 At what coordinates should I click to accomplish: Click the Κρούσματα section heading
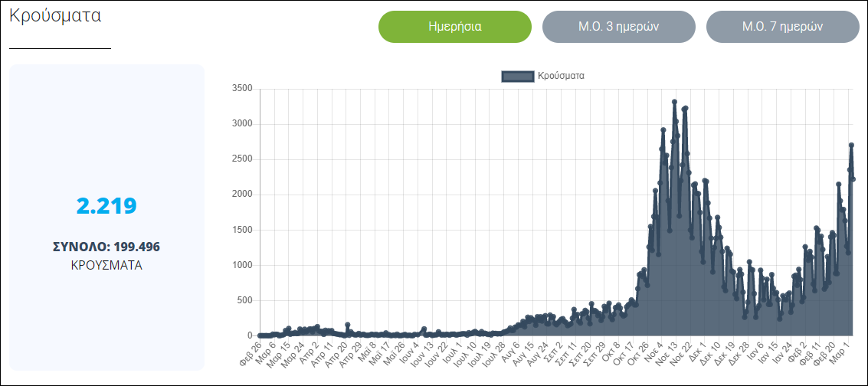tap(55, 16)
